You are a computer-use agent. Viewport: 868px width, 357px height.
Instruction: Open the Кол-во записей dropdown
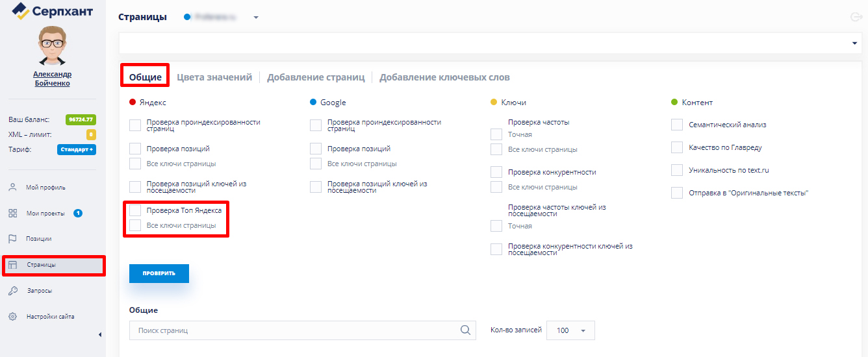tap(570, 330)
